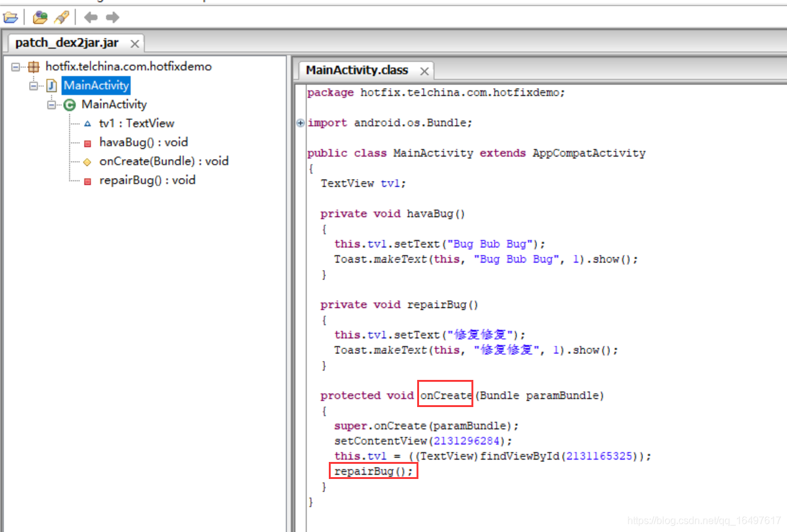Select the MainActivity.class tab
The height and width of the screenshot is (532, 787).
pyautogui.click(x=357, y=70)
